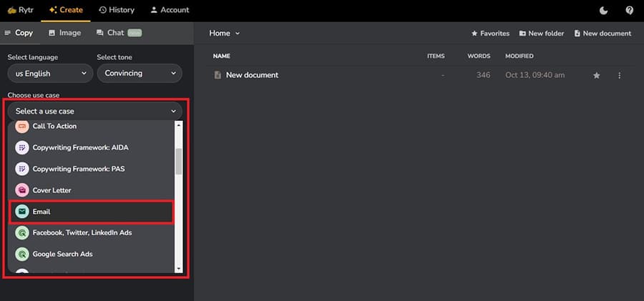Choose Cover Letter use case

click(91, 190)
